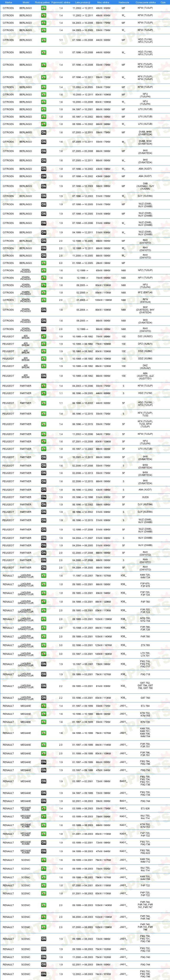The image size is (170, 980).
Task: Click petrol icon in Laguna Z7X 765 row
Action: [x=44, y=645]
